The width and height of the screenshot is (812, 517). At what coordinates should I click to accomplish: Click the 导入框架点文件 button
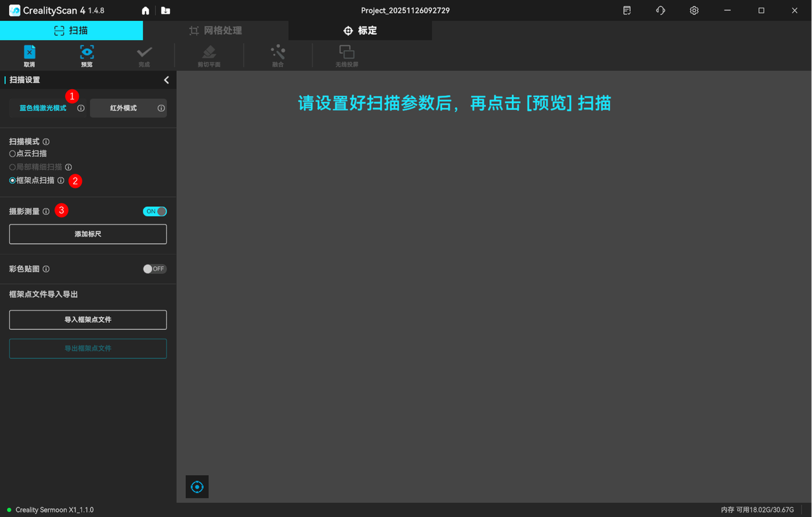pyautogui.click(x=88, y=320)
